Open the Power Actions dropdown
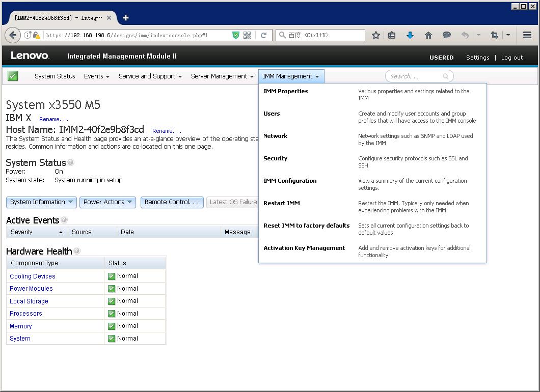540x392 pixels. coord(108,202)
